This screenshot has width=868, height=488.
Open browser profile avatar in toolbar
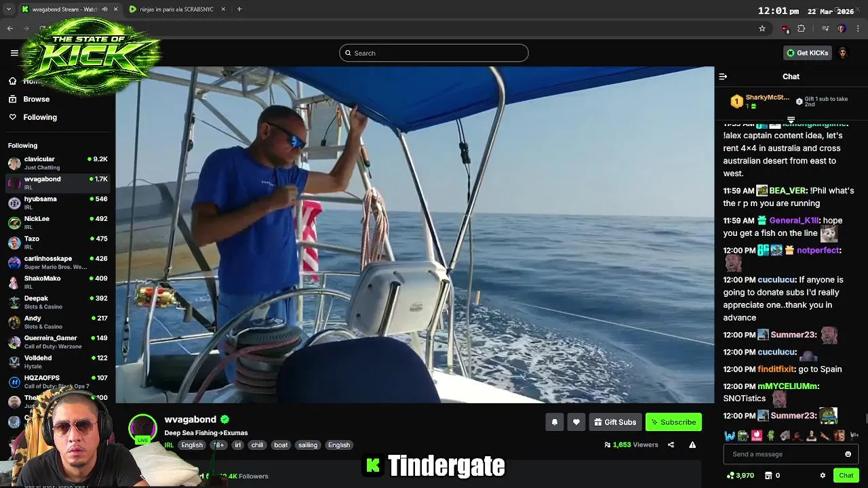pos(842,28)
